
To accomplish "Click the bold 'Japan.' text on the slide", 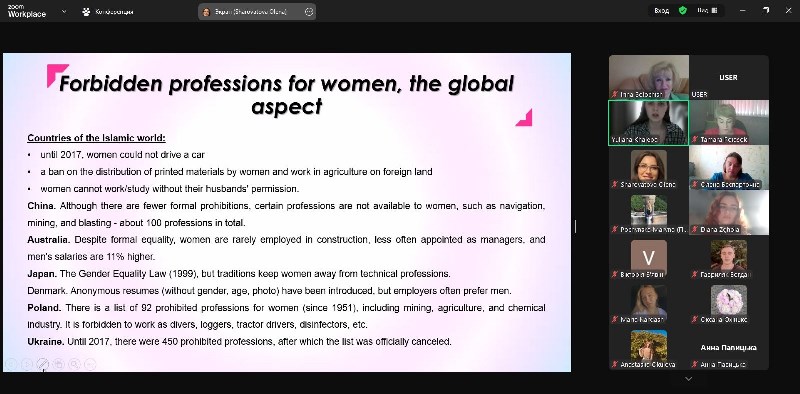I will pyautogui.click(x=42, y=274).
